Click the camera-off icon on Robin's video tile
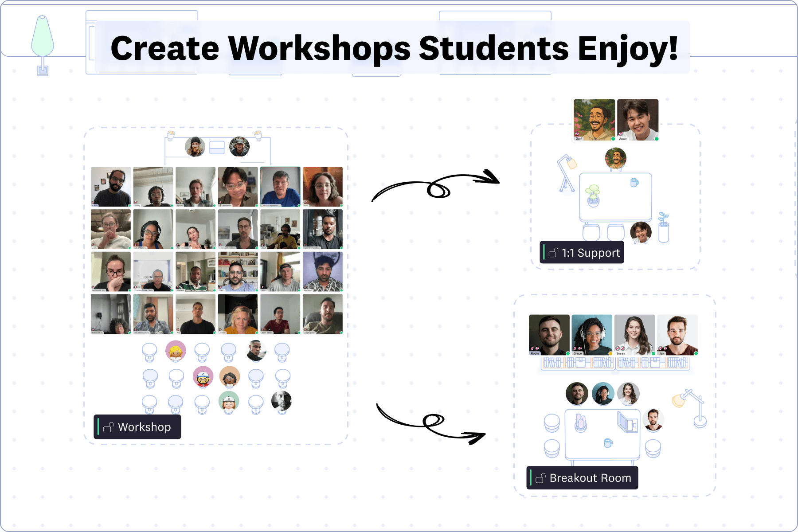Viewport: 798px width, 532px height. point(537,348)
